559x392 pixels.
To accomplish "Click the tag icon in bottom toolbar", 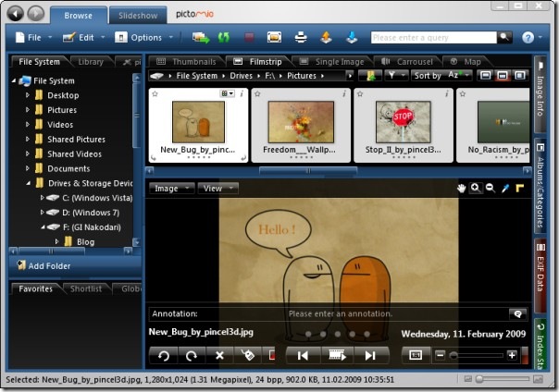I will (x=248, y=355).
